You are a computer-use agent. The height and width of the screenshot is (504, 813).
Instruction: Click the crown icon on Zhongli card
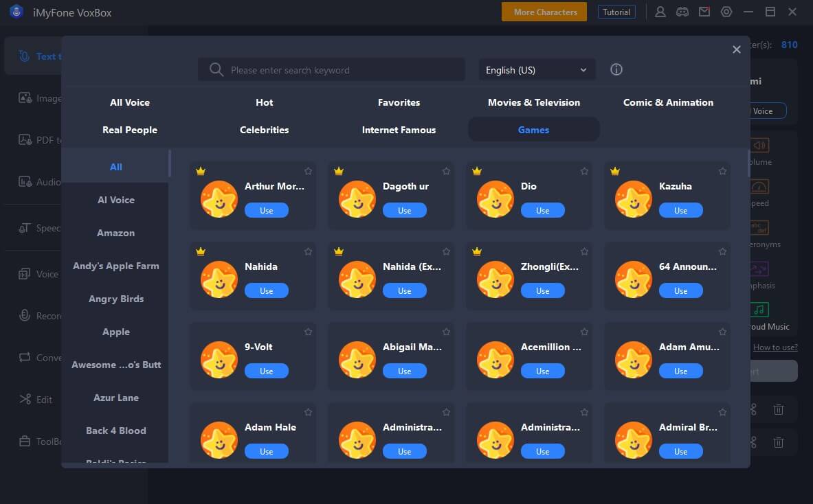click(x=477, y=251)
